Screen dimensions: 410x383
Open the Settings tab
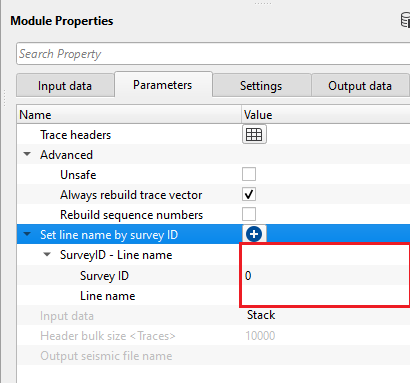[x=261, y=86]
